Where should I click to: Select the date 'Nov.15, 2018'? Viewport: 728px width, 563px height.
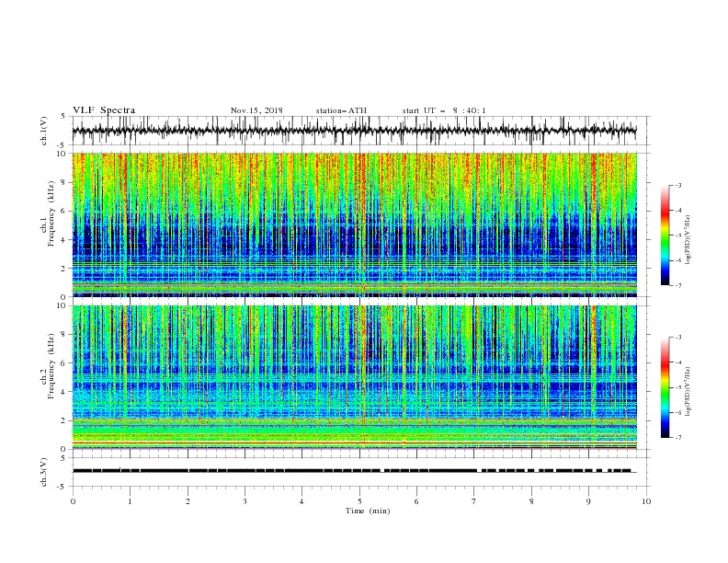(256, 110)
